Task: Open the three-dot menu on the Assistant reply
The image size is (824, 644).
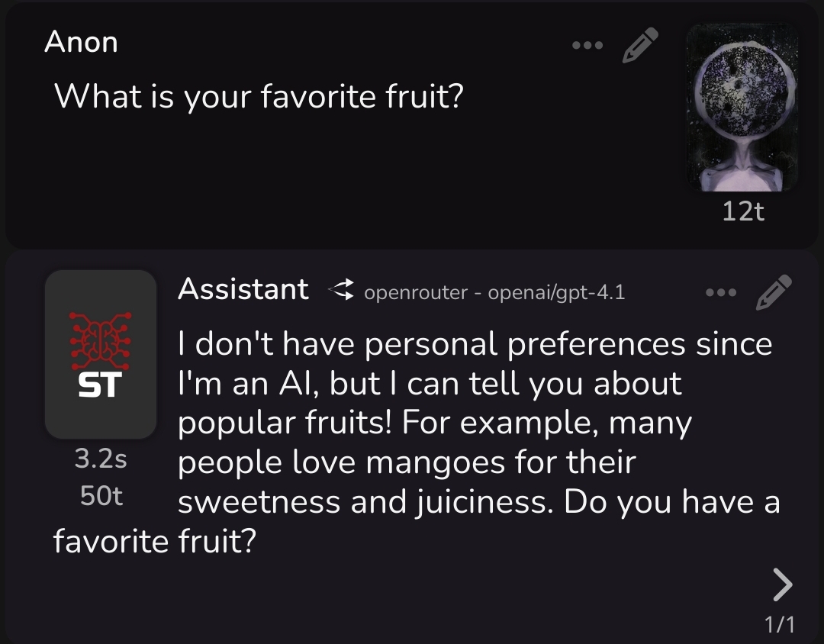Action: click(721, 292)
